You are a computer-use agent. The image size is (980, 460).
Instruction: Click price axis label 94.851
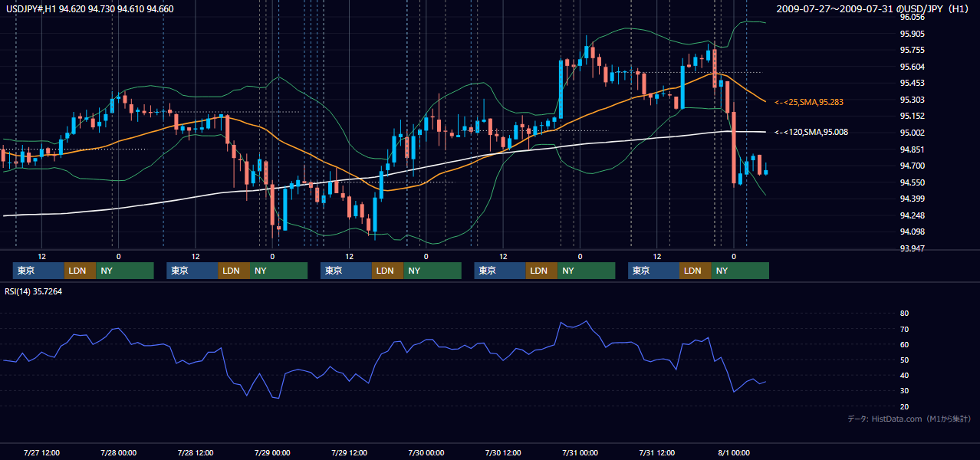[x=911, y=149]
